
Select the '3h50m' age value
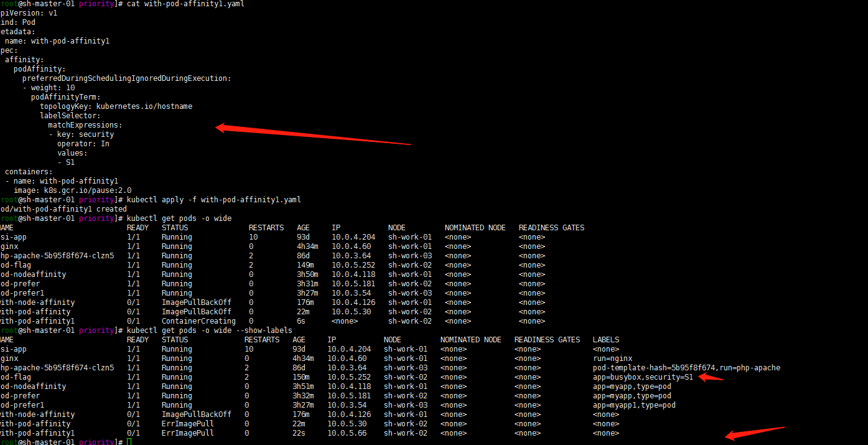coord(307,274)
